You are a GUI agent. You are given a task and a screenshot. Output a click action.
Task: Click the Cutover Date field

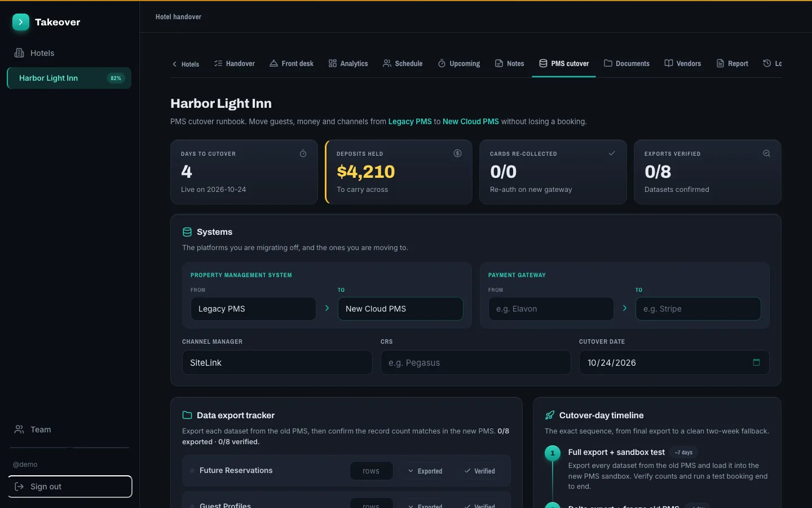coord(674,362)
